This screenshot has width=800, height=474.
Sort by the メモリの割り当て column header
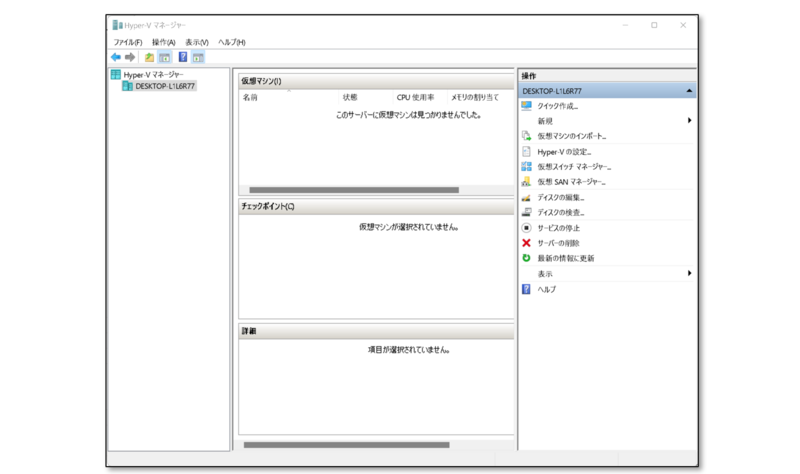click(x=480, y=97)
